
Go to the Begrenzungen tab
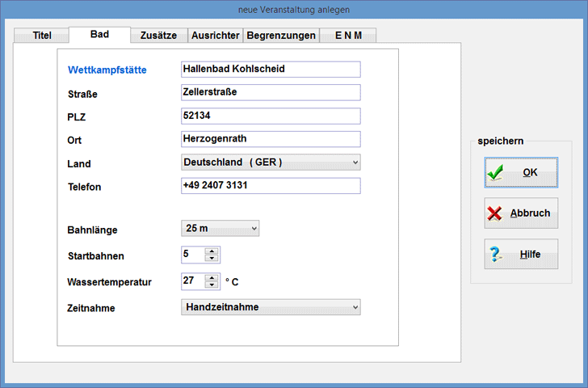(281, 36)
